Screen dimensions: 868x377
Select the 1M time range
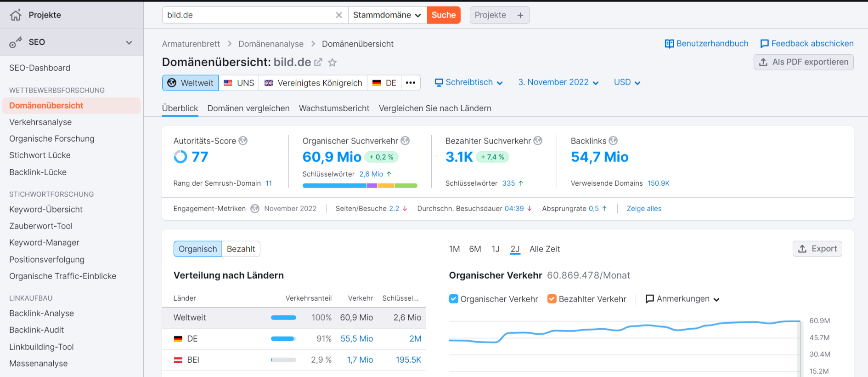click(x=455, y=249)
